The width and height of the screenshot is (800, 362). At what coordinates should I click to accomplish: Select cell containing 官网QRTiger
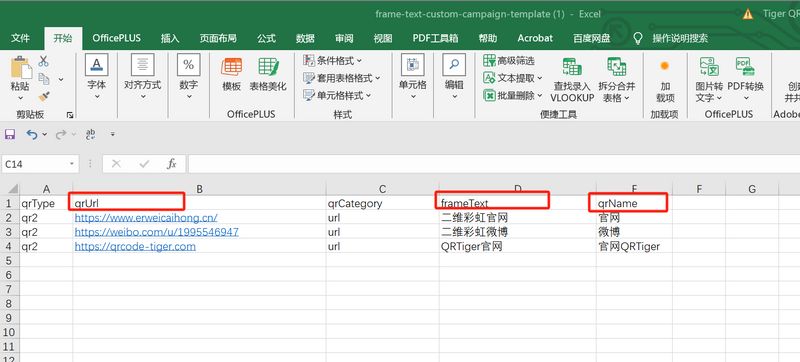pyautogui.click(x=634, y=247)
